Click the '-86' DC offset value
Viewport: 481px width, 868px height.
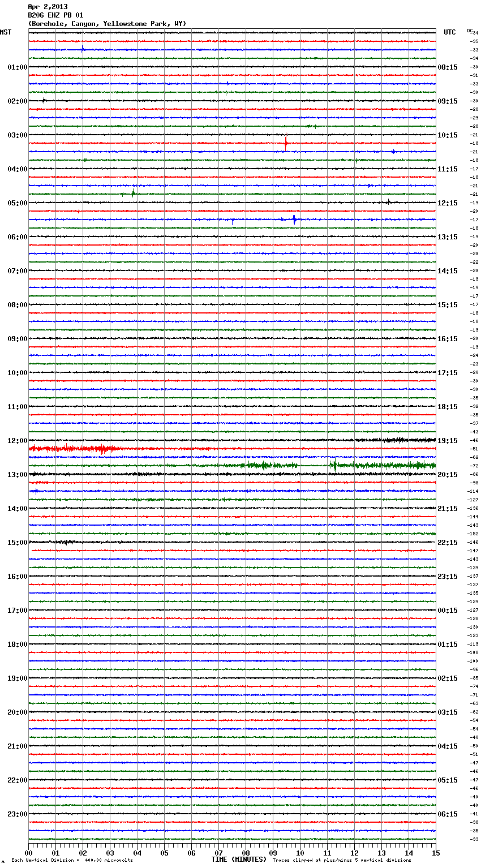474,475
